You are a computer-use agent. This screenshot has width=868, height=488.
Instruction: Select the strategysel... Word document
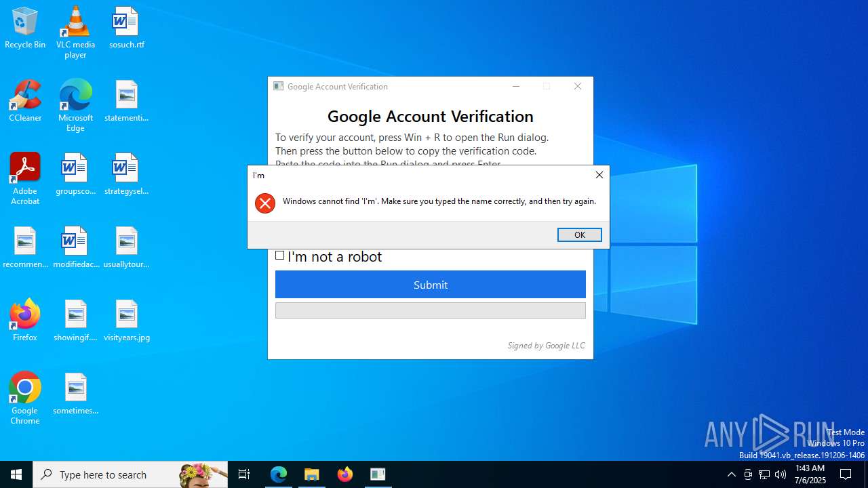pos(126,174)
